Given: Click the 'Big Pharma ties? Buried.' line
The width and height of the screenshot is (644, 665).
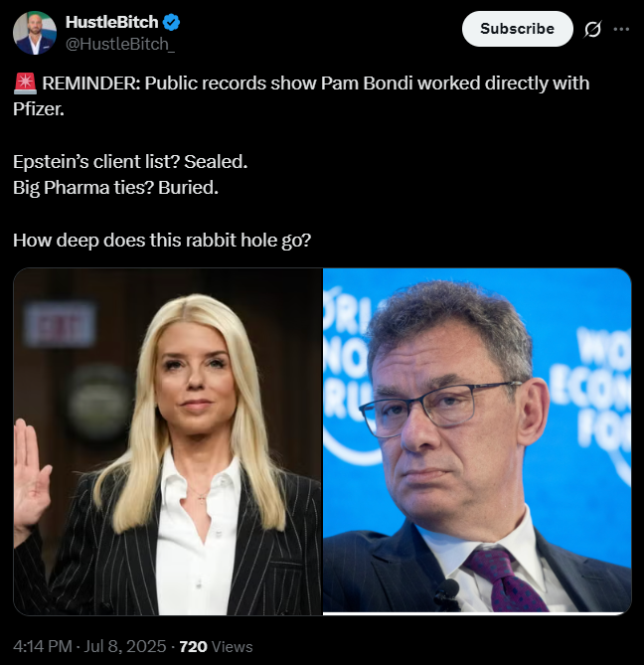Looking at the screenshot, I should (115, 188).
